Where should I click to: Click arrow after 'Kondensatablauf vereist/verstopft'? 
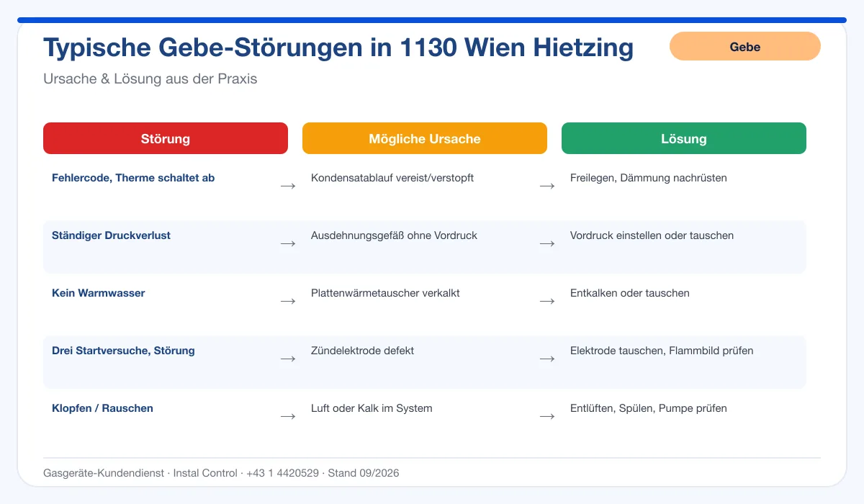tap(547, 186)
